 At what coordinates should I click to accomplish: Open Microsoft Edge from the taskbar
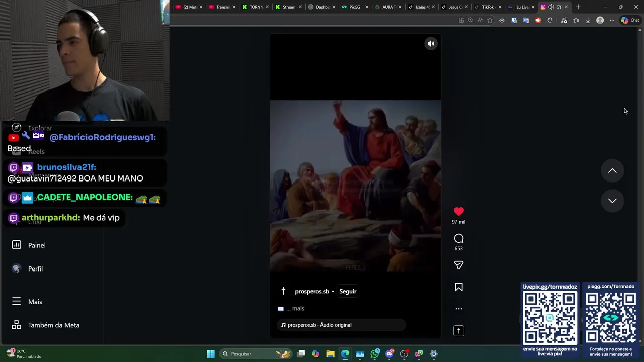(345, 354)
